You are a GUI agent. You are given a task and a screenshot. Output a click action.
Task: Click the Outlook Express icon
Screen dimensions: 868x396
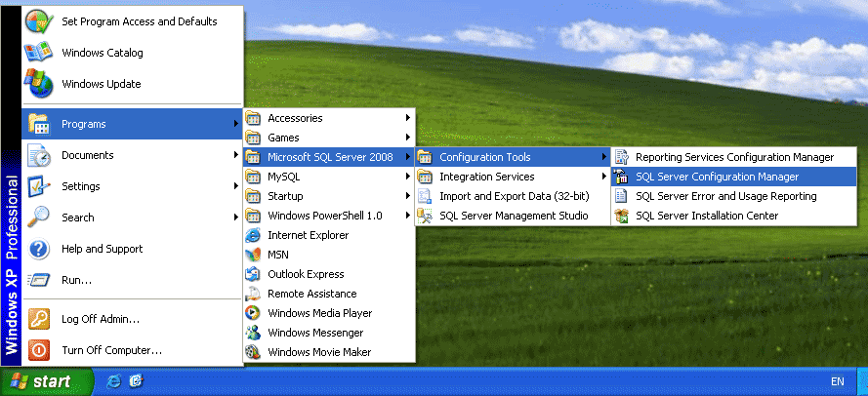pos(253,274)
